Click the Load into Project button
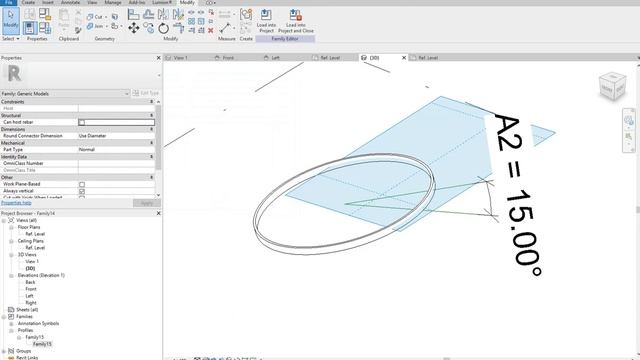 coord(266,20)
